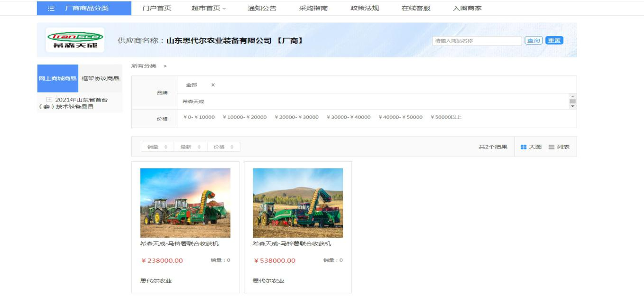Open the 厂商商品分类 category menu
The height and width of the screenshot is (296, 644).
[84, 8]
